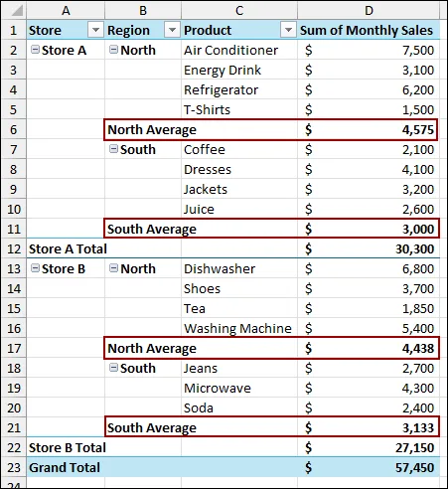448x489 pixels.
Task: Click the Store A Total label
Action: pos(68,248)
